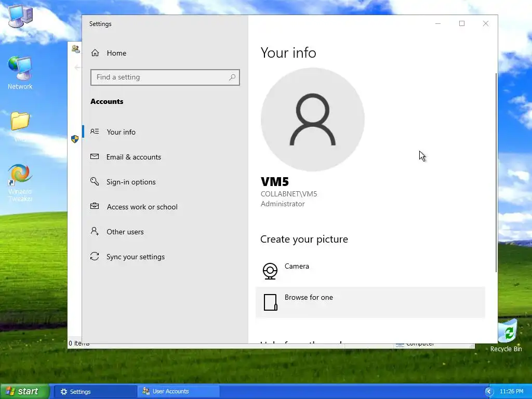The width and height of the screenshot is (532, 399).
Task: Expand hidden system tray icons
Action: pos(488,392)
